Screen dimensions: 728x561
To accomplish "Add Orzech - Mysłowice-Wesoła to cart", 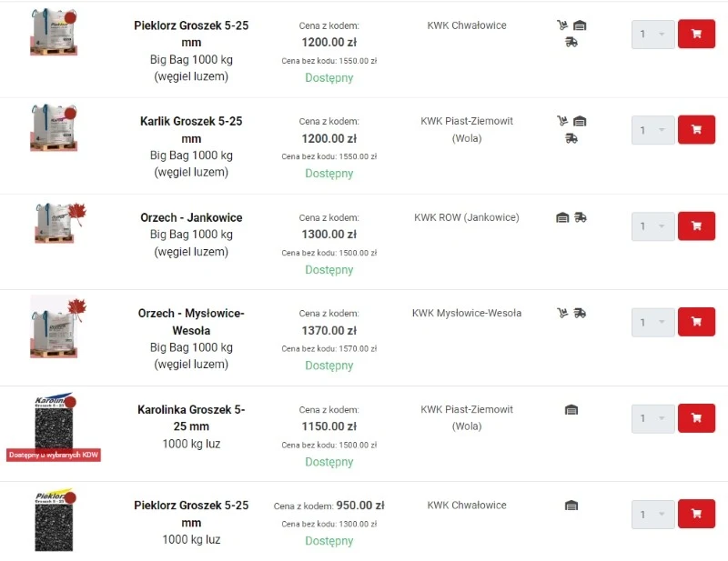I will click(696, 321).
